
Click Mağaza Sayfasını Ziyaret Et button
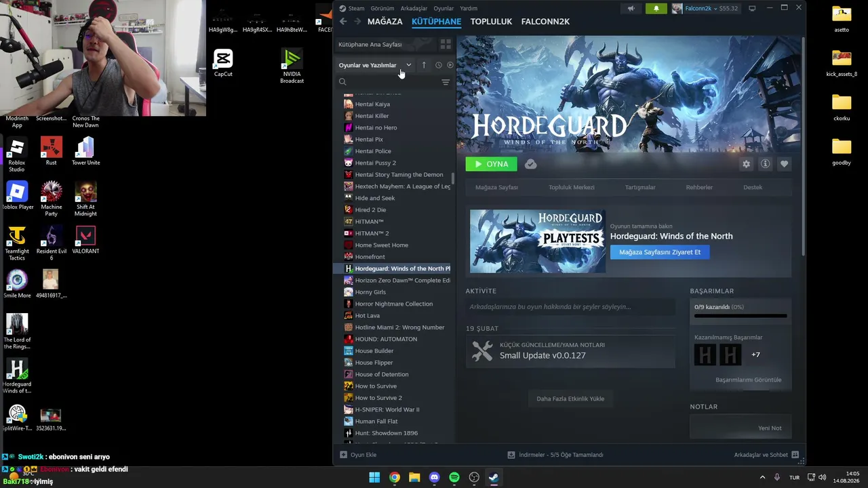660,252
